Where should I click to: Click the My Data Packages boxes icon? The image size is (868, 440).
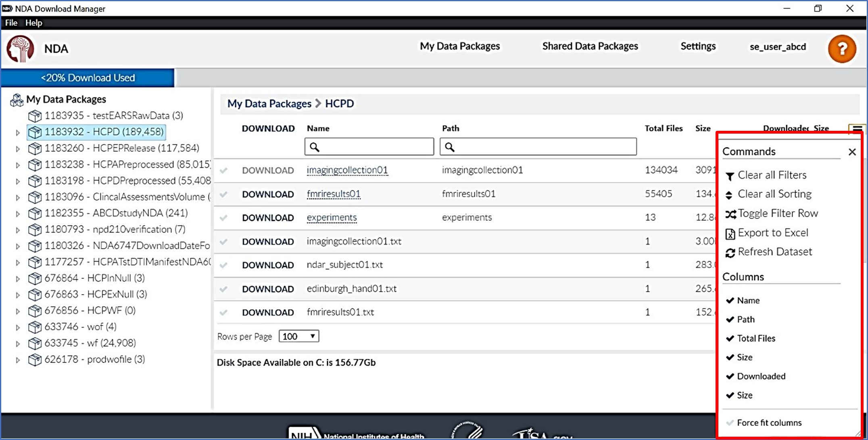coord(17,100)
